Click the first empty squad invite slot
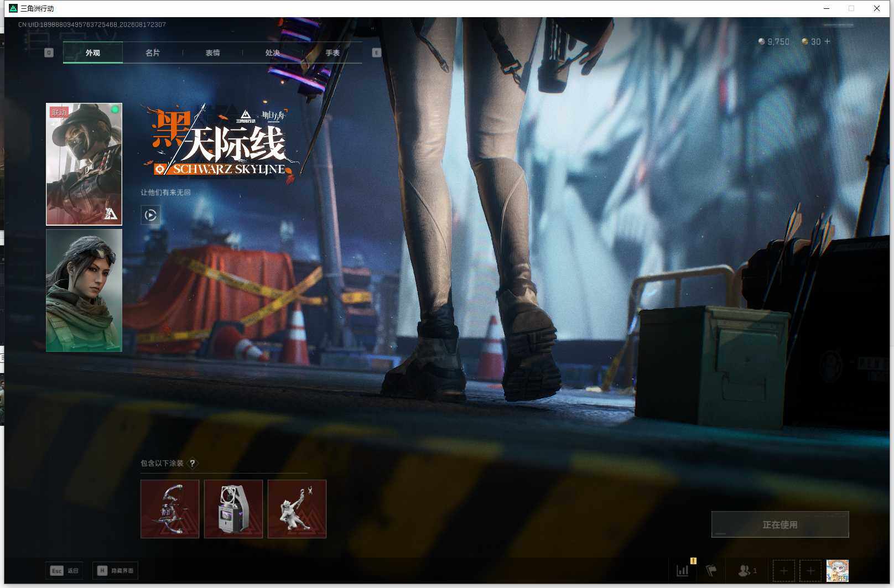The image size is (894, 588). click(x=784, y=571)
